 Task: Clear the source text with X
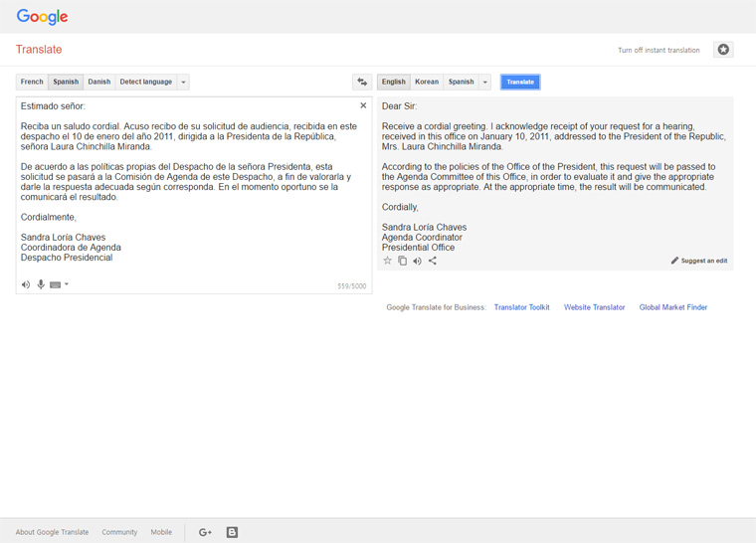[x=363, y=105]
